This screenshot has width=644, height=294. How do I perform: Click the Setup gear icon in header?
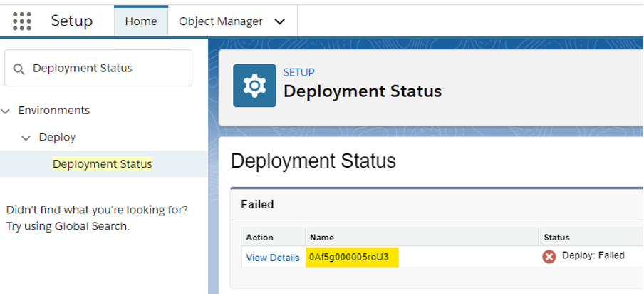click(254, 86)
